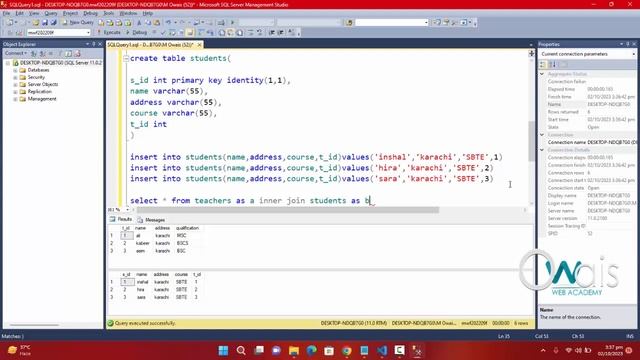Switch to the Messages tab
Screen dimensions: 640x360
point(151,220)
